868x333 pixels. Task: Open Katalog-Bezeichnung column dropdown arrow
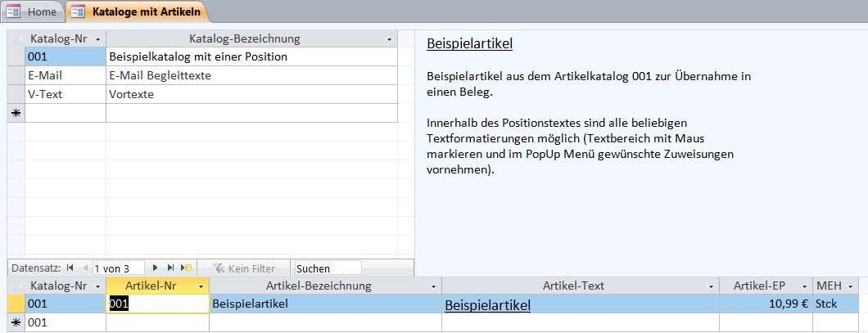[x=389, y=39]
